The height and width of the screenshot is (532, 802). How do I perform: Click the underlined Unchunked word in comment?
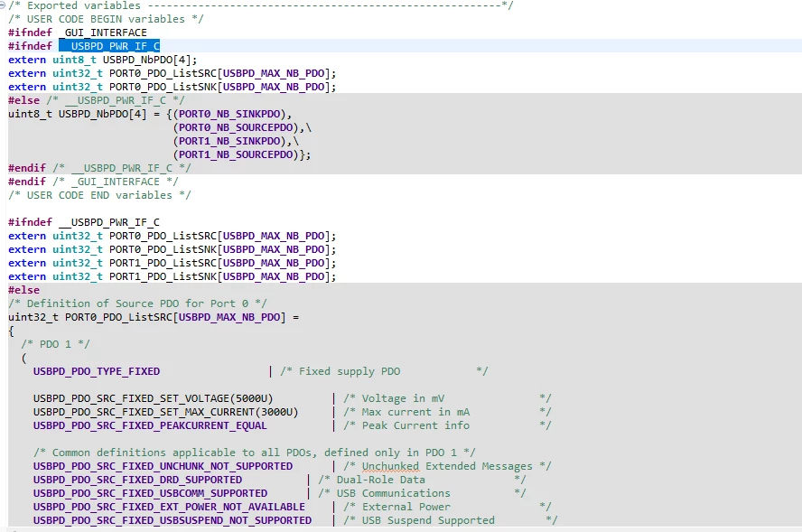coord(391,467)
